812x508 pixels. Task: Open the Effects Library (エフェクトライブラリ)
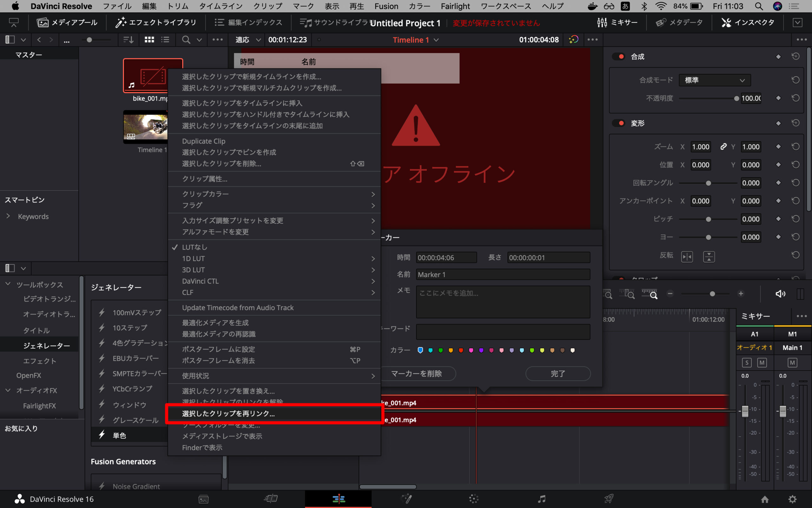click(x=156, y=23)
